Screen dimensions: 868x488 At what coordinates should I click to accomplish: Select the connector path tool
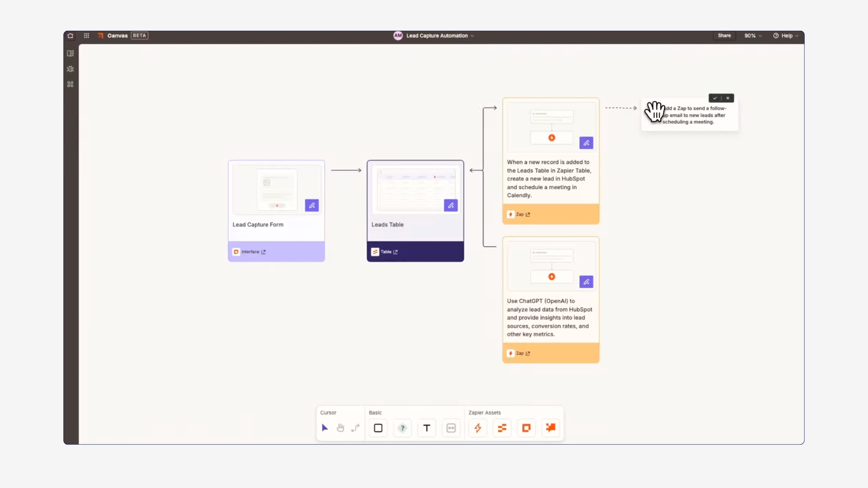pos(356,428)
